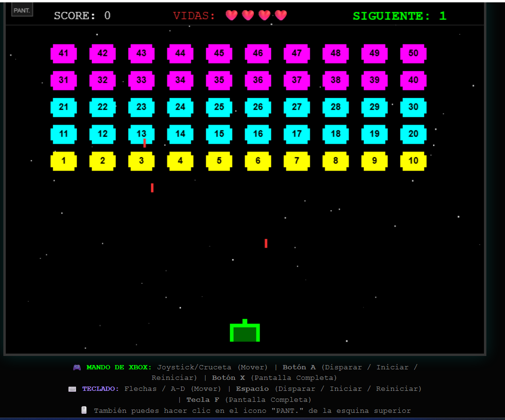Click magenta block number 45

coord(219,54)
